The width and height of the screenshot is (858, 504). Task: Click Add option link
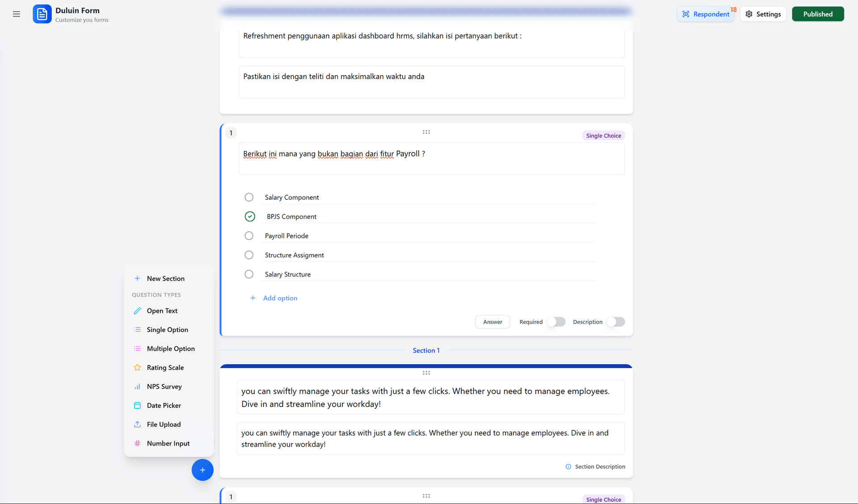[280, 298]
